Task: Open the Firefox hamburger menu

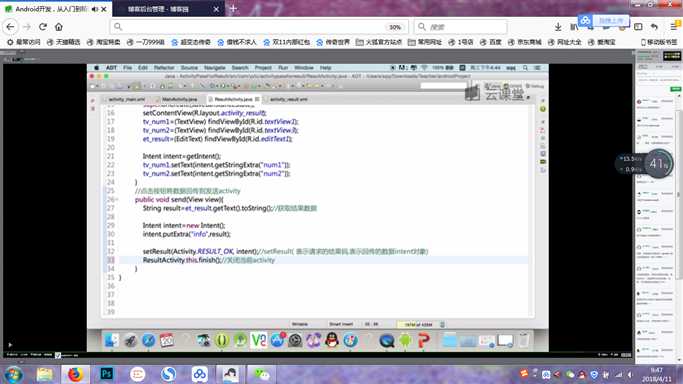Action: (674, 27)
